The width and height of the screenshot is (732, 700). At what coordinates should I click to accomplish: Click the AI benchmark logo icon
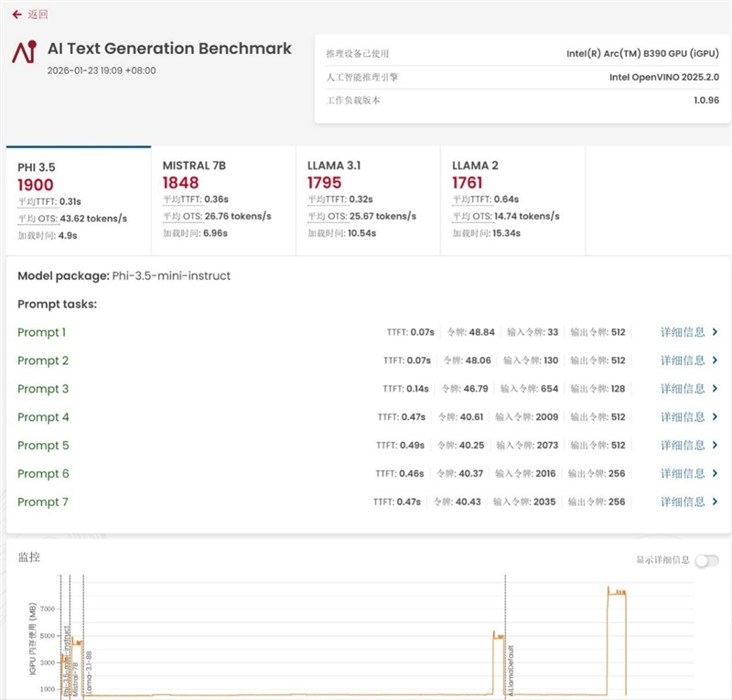point(24,52)
